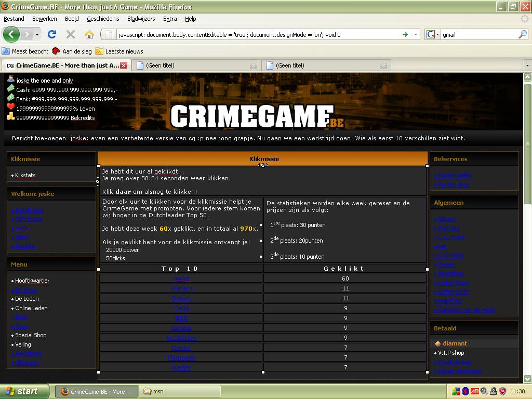
Task: Click the Geklikt column header
Action: (345, 269)
